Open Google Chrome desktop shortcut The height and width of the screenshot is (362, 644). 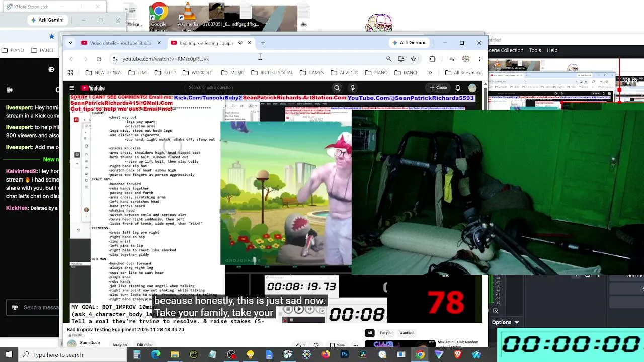[x=158, y=17]
